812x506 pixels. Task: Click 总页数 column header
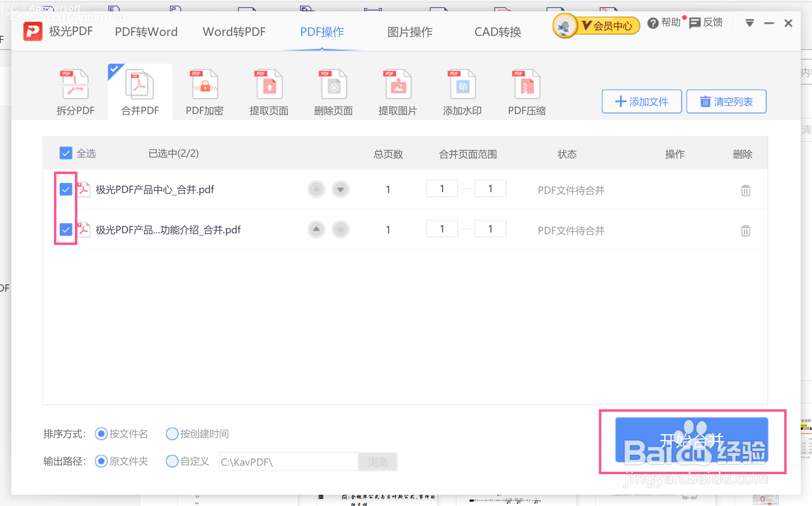pos(388,154)
